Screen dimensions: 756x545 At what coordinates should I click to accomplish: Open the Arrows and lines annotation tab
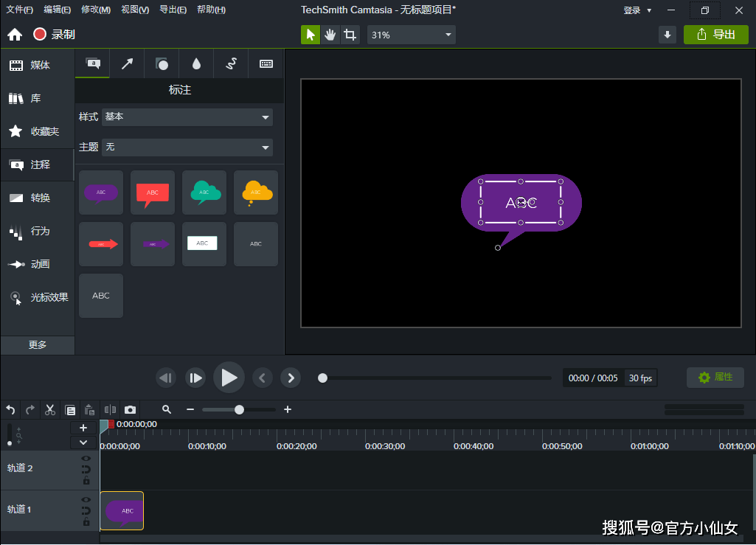coord(127,64)
